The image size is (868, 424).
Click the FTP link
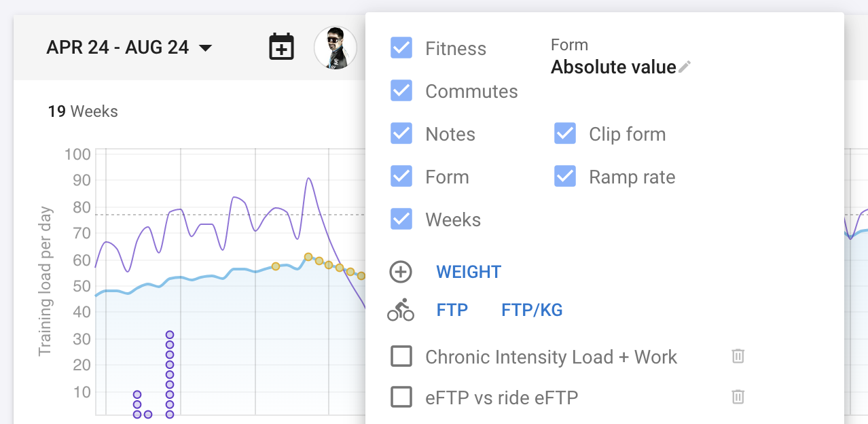451,310
